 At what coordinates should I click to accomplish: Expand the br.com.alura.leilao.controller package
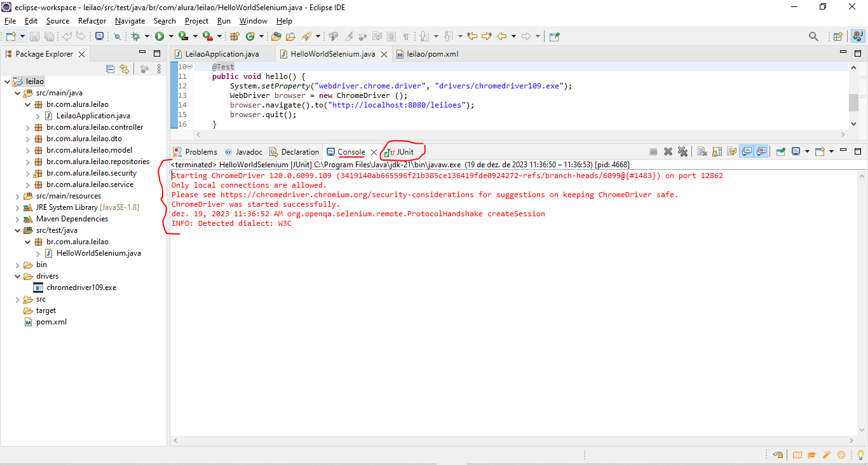(27, 127)
